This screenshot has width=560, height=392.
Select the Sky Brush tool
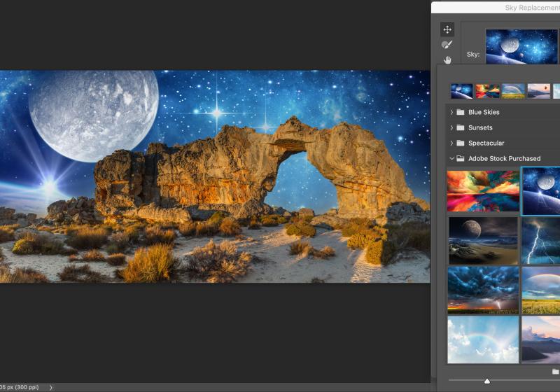pyautogui.click(x=447, y=45)
